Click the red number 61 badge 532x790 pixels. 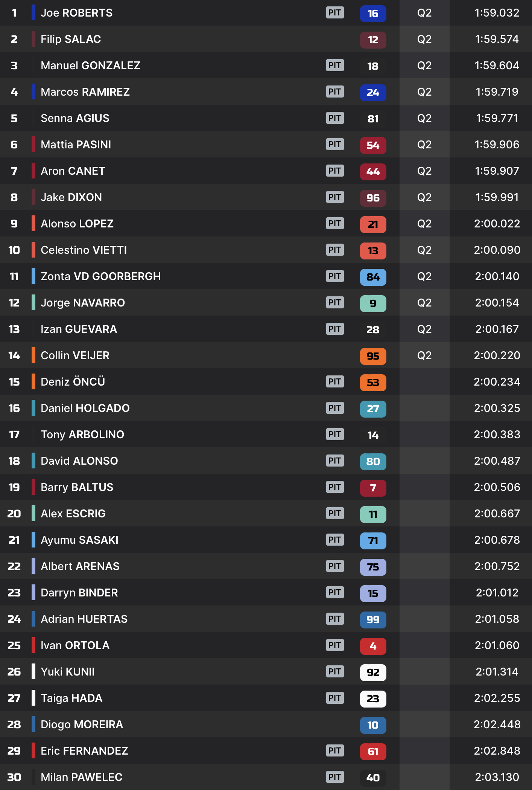(373, 752)
